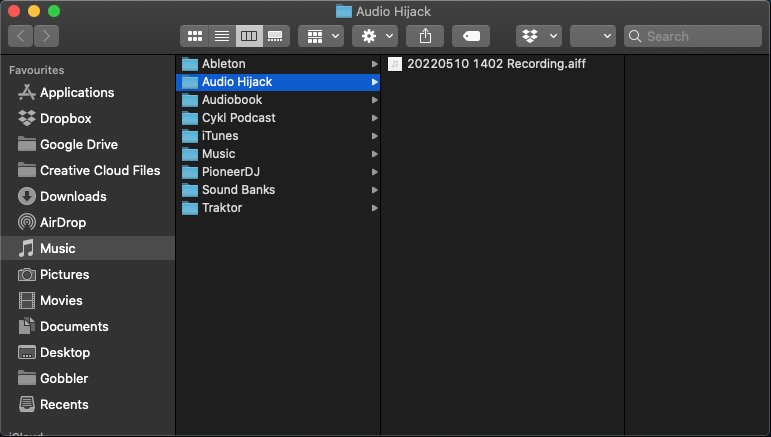Open Desktop in the sidebar
Image resolution: width=771 pixels, height=437 pixels.
pos(88,352)
